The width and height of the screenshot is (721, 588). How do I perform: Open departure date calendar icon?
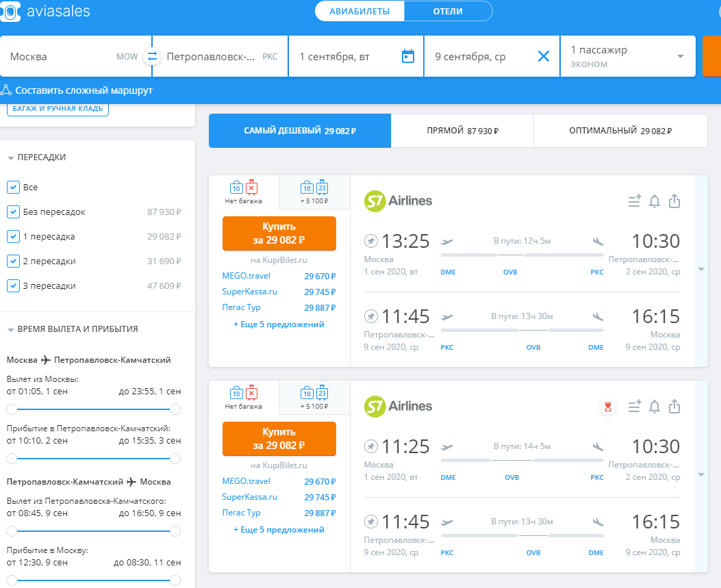pyautogui.click(x=408, y=56)
